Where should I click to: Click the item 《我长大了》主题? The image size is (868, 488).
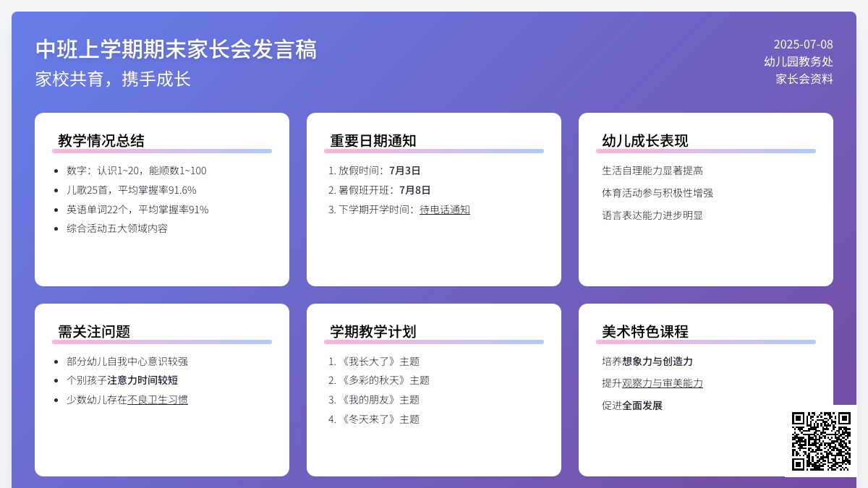379,361
